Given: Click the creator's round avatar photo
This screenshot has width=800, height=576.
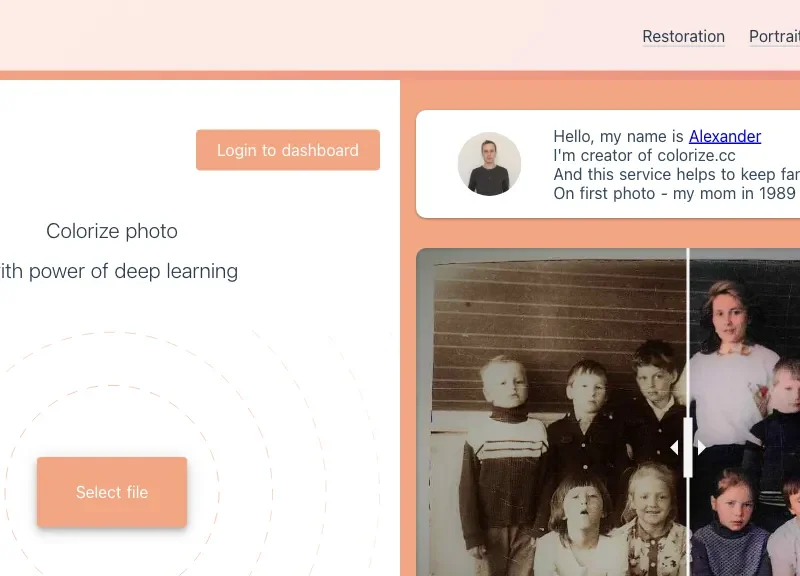Looking at the screenshot, I should 489,164.
